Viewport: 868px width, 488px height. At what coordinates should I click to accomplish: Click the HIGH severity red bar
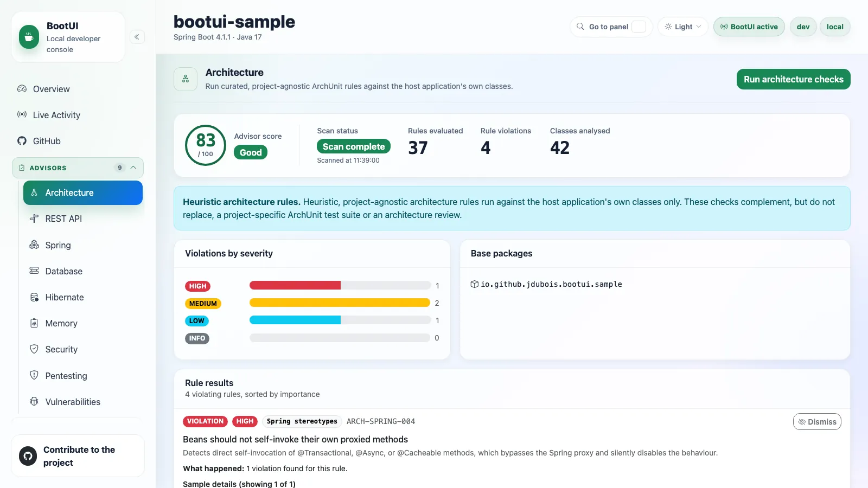(295, 285)
